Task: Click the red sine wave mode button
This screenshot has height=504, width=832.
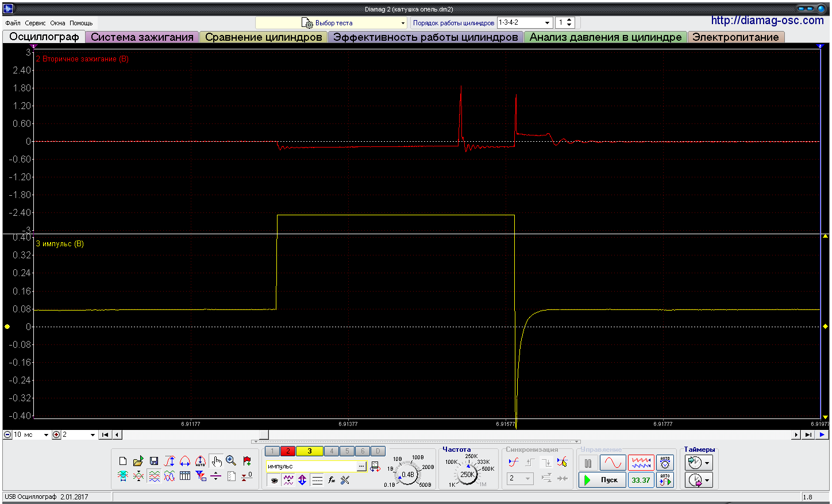Action: tap(613, 463)
